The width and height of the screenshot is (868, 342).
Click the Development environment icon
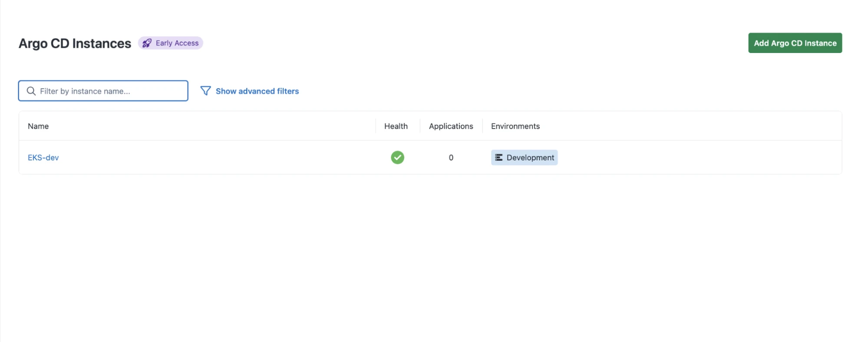pyautogui.click(x=499, y=157)
